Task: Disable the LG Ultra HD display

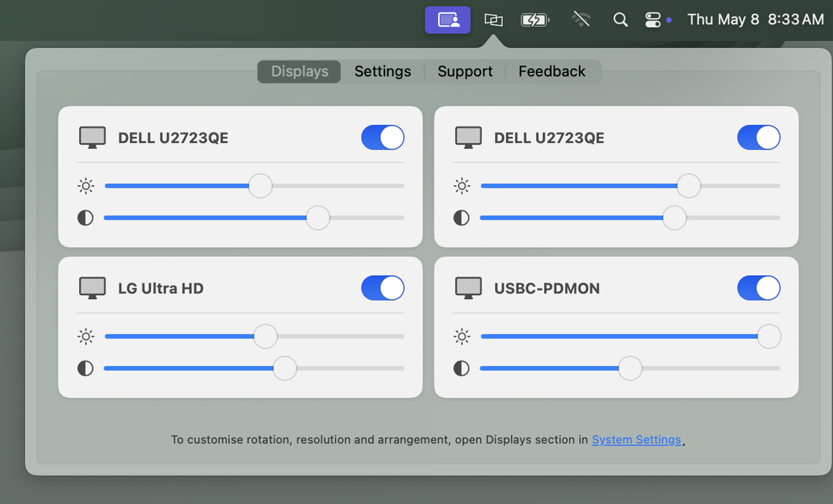Action: pos(382,287)
